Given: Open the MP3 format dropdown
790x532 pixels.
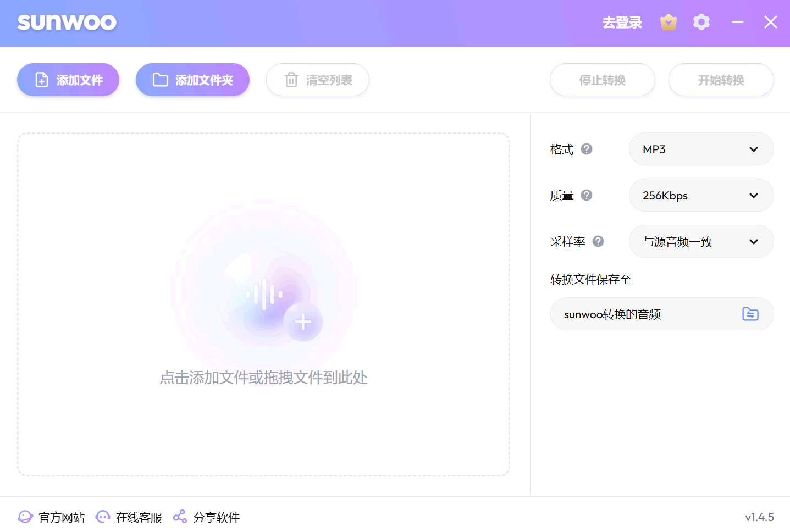Looking at the screenshot, I should [701, 149].
